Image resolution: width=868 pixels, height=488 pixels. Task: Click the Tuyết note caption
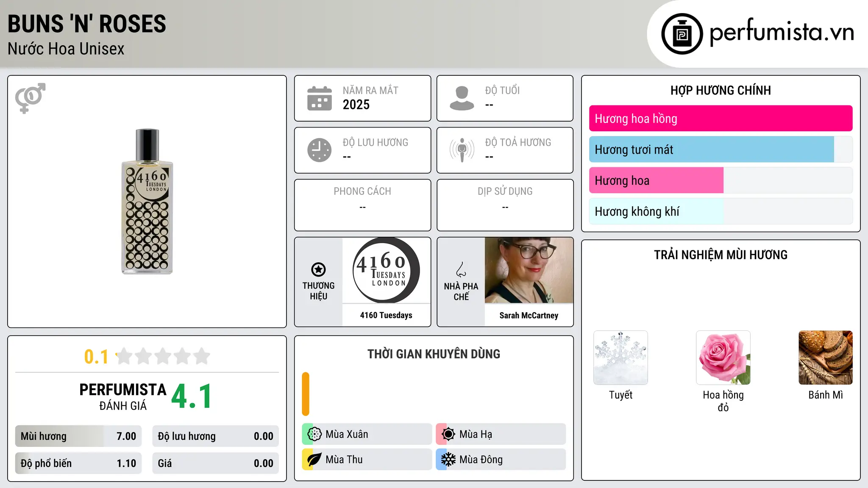620,395
